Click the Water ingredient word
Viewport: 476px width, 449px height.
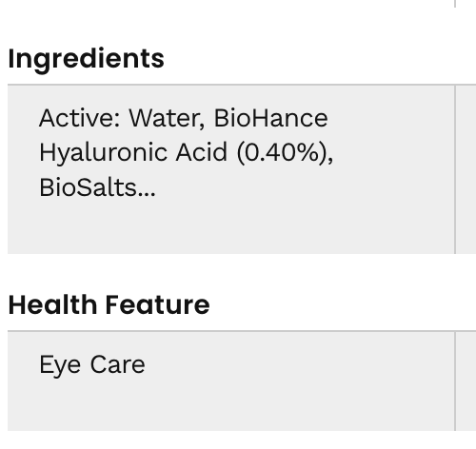(x=167, y=118)
